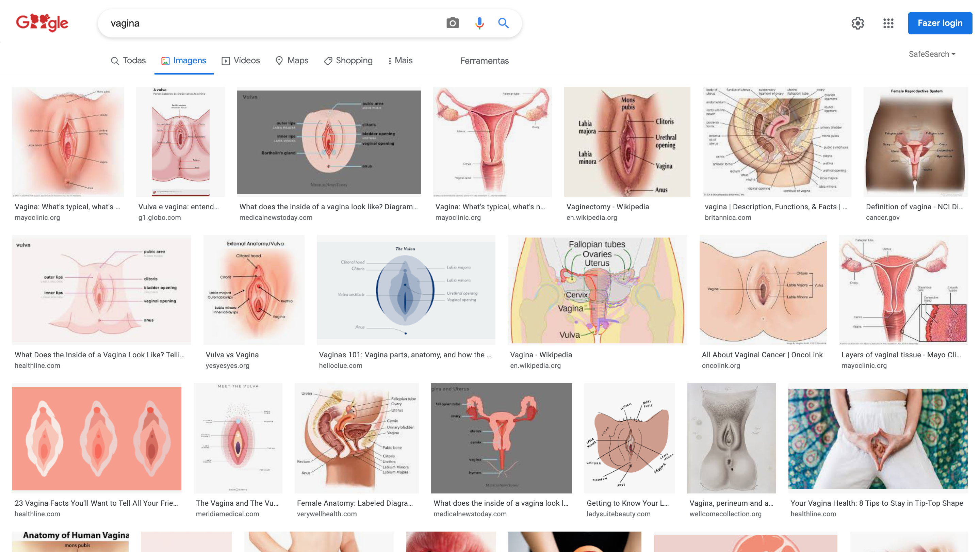The image size is (980, 552).
Task: Switch to the Vídeos tab
Action: point(241,61)
